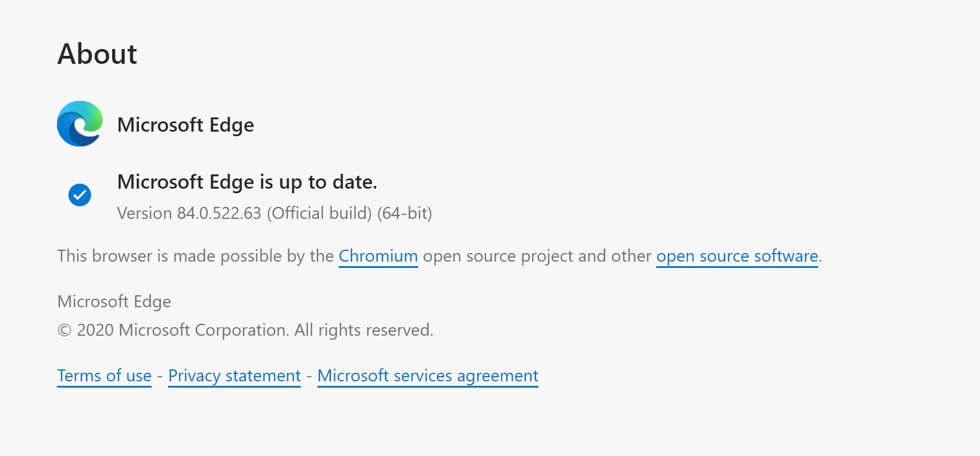Click the "(64-bit)" label in version line
This screenshot has width=980, height=456.
click(x=405, y=213)
